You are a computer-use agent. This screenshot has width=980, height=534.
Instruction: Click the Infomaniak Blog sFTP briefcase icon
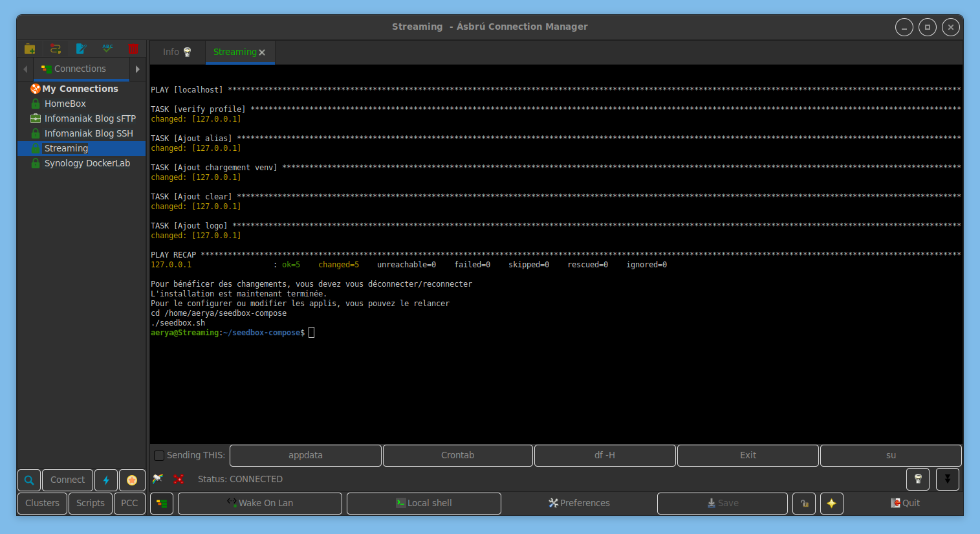coord(36,118)
